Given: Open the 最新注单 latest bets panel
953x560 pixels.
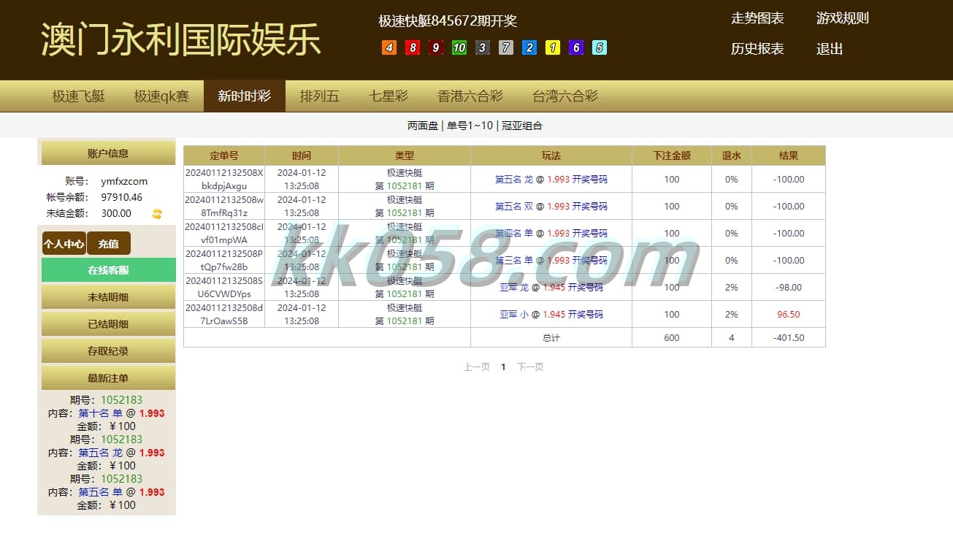Looking at the screenshot, I should click(108, 378).
